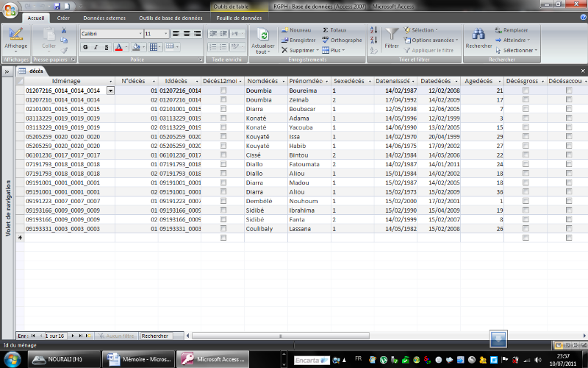The image size is (588, 368).
Task: Run the Orthographe spell check
Action: click(x=342, y=40)
